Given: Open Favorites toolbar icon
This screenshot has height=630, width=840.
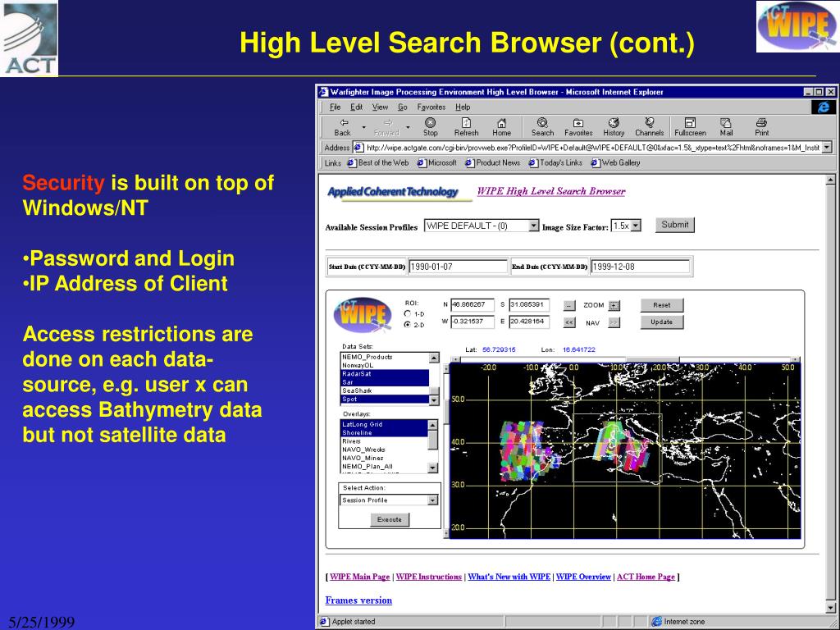Looking at the screenshot, I should (x=578, y=127).
